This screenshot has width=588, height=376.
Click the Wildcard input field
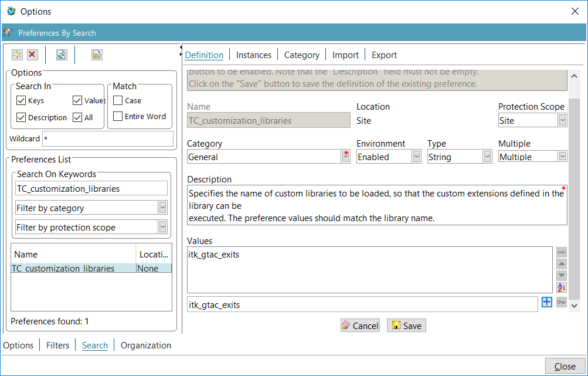point(108,139)
